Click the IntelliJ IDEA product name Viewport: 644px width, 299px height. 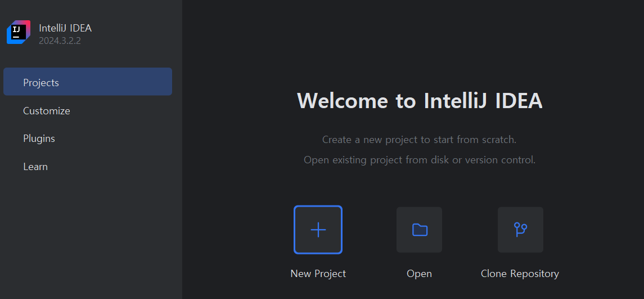[x=65, y=28]
